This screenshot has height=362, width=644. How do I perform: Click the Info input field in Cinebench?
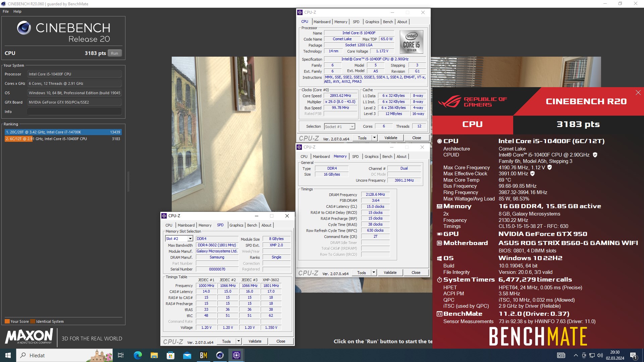click(x=74, y=112)
